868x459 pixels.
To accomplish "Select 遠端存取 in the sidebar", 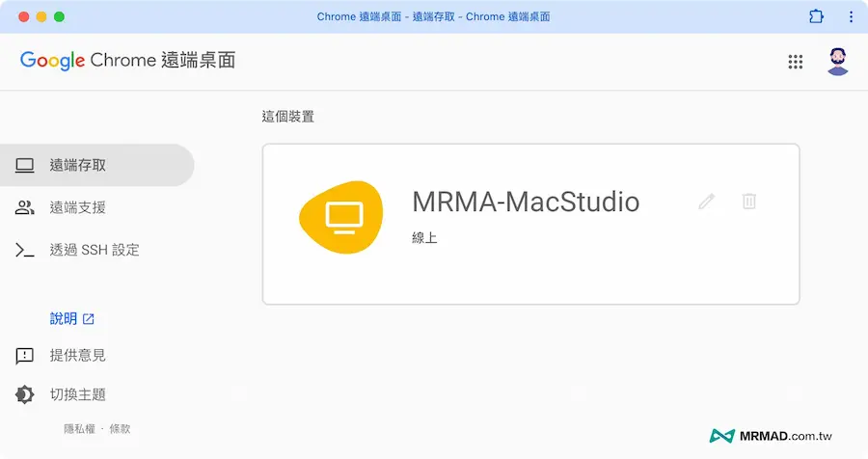I will [96, 165].
